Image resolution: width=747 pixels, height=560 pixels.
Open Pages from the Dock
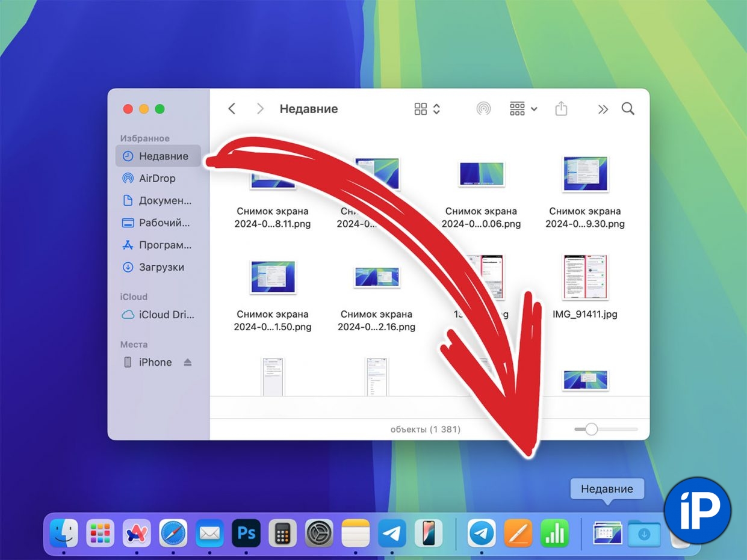(519, 532)
